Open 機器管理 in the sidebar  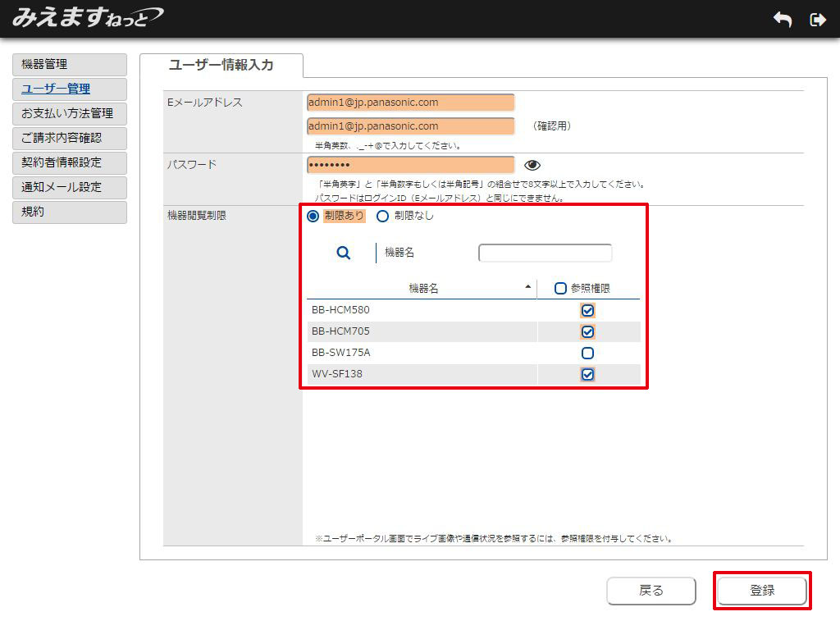pyautogui.click(x=70, y=65)
